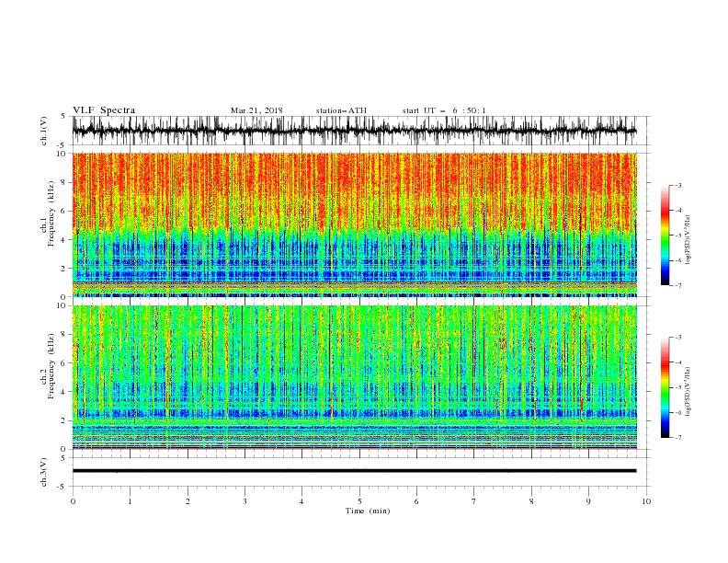Click the "5" tick on the time axis
This screenshot has height=563, width=728.
tap(359, 501)
